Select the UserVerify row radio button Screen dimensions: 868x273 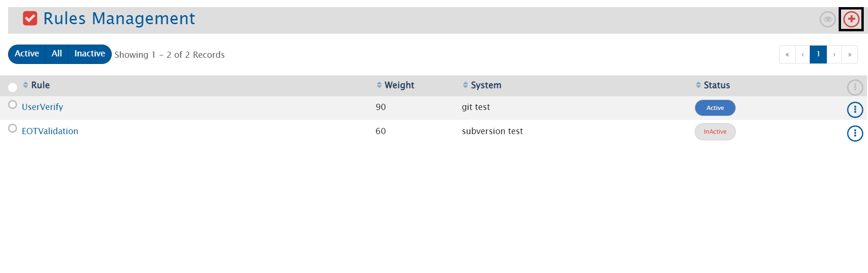(x=13, y=105)
